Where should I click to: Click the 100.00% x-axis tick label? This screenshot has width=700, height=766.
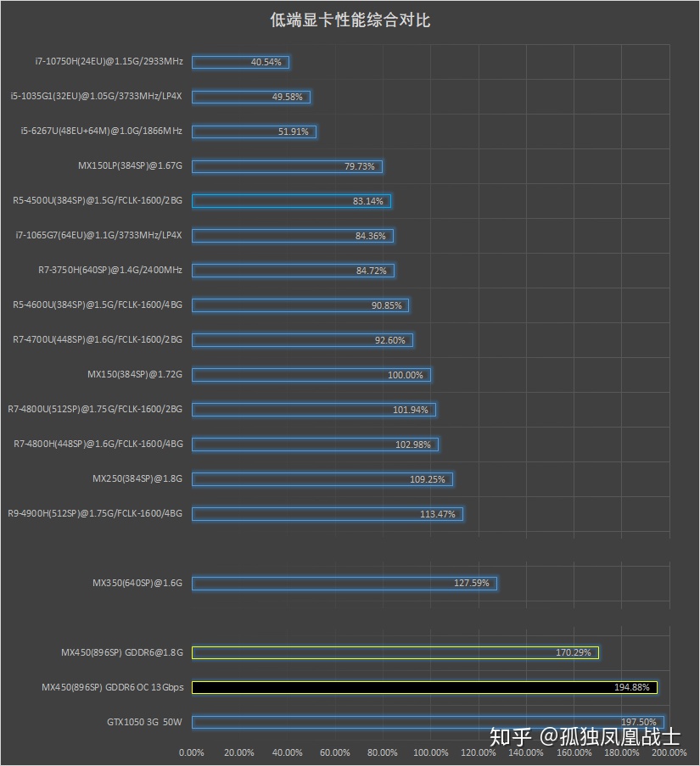click(x=430, y=752)
